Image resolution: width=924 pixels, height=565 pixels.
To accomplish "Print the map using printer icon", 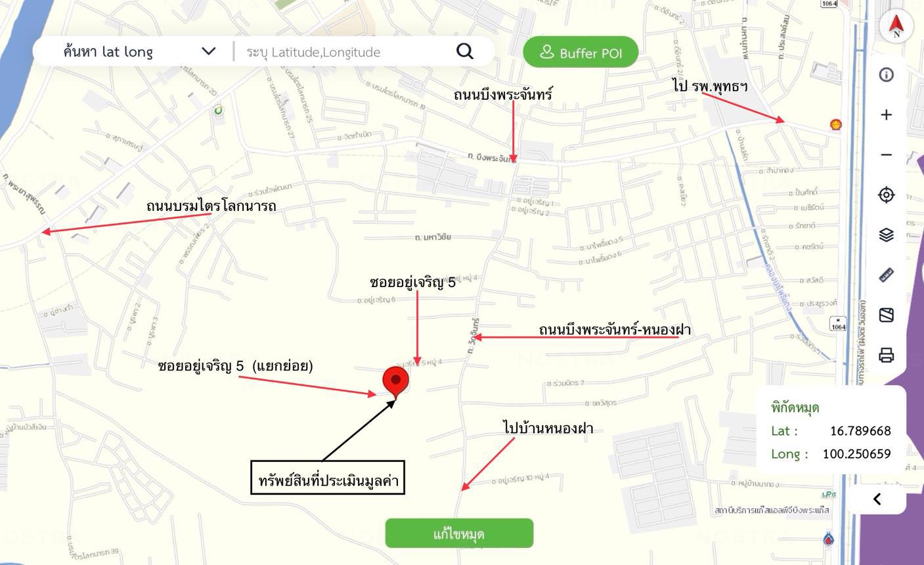I will pyautogui.click(x=886, y=355).
